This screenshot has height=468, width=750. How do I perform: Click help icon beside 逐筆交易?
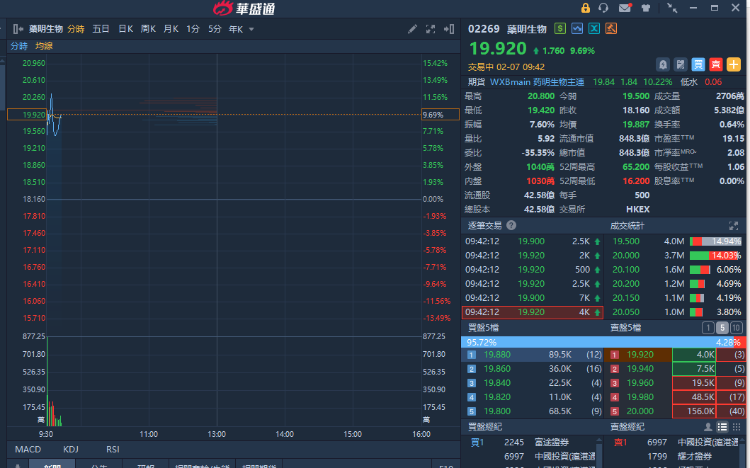coord(511,226)
